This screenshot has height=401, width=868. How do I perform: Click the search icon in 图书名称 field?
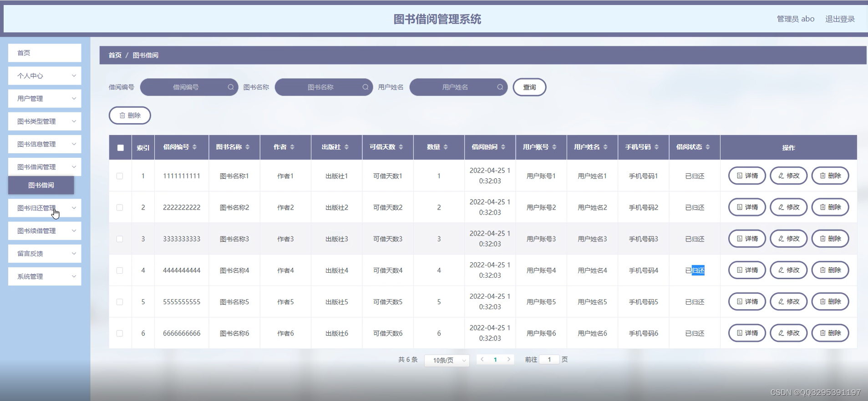point(365,87)
